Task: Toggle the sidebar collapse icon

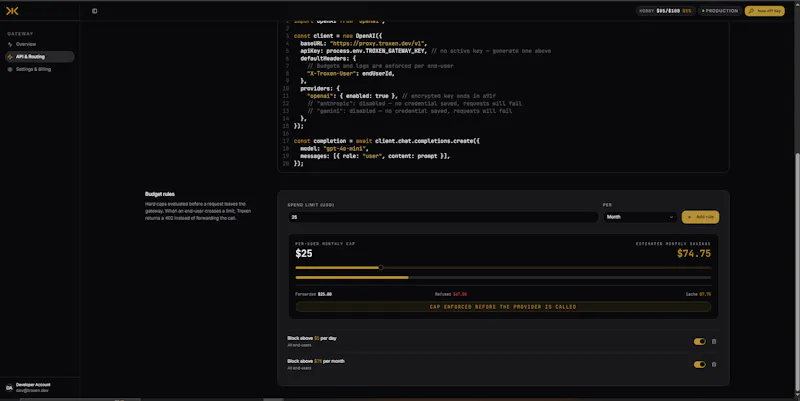Action: tap(94, 11)
